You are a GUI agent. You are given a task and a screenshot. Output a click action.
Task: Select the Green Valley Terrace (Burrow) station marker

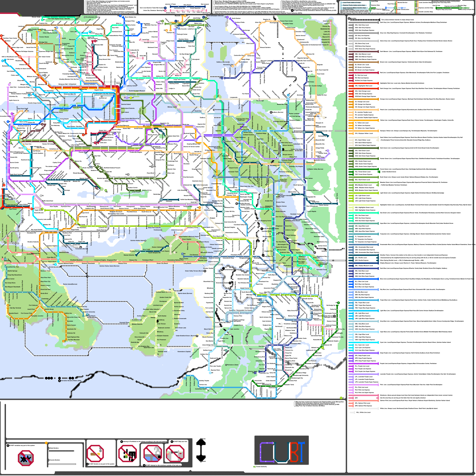pos(205,271)
